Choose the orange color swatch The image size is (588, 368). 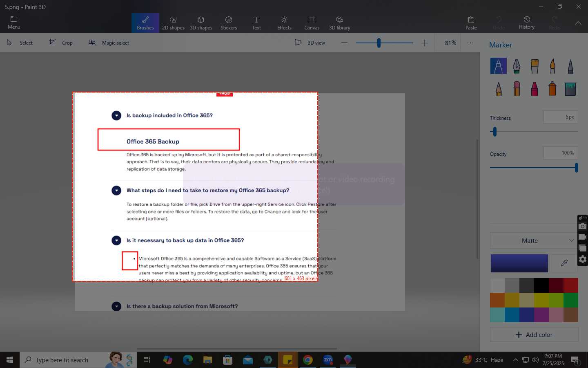tap(497, 300)
